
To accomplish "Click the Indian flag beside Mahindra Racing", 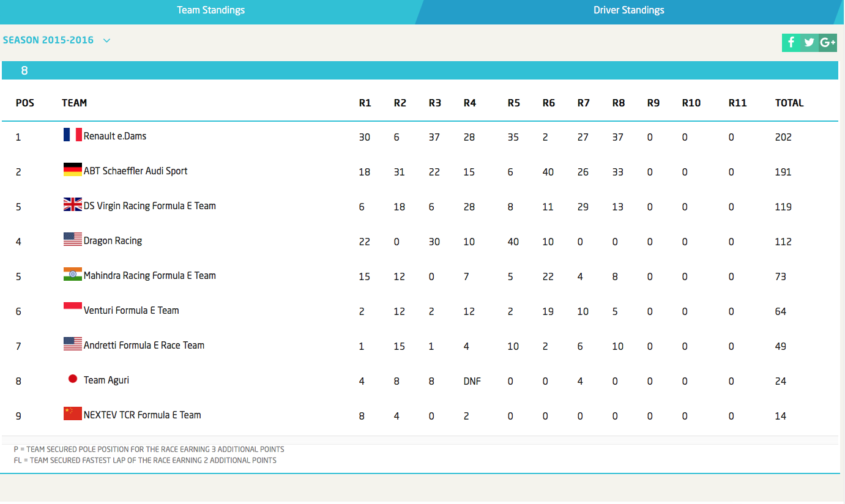I will coord(73,274).
